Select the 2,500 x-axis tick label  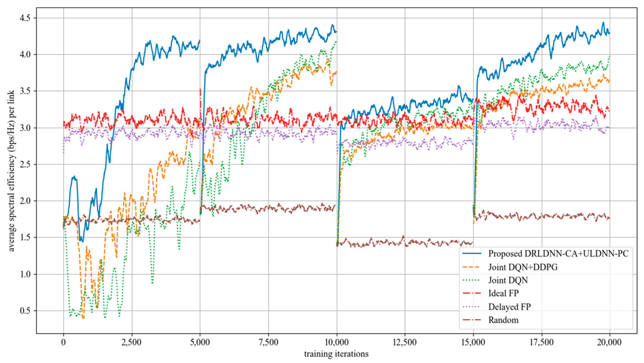pos(132,342)
